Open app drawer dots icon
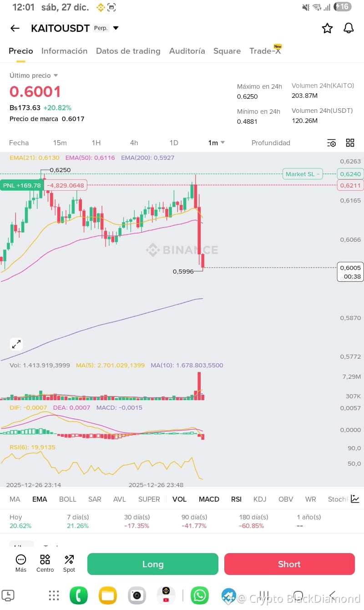Viewport: 364px width, 610px height. coord(54,595)
